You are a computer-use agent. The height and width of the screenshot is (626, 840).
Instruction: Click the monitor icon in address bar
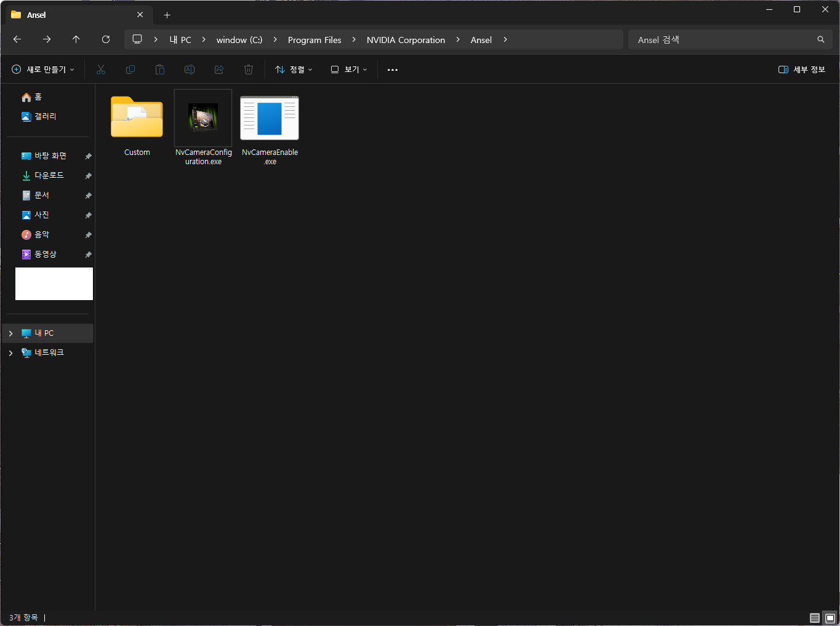tap(137, 39)
